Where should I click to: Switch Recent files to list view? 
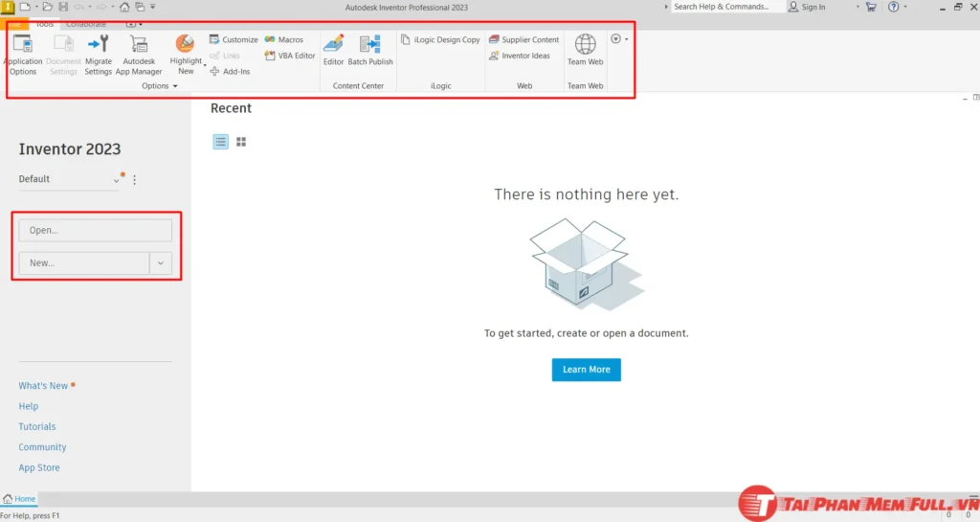[221, 142]
